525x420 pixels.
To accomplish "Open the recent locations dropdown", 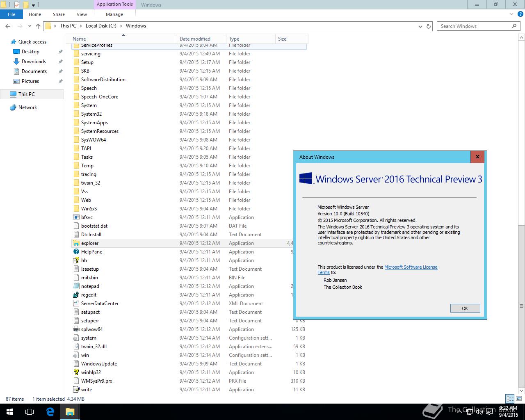I will coord(30,26).
